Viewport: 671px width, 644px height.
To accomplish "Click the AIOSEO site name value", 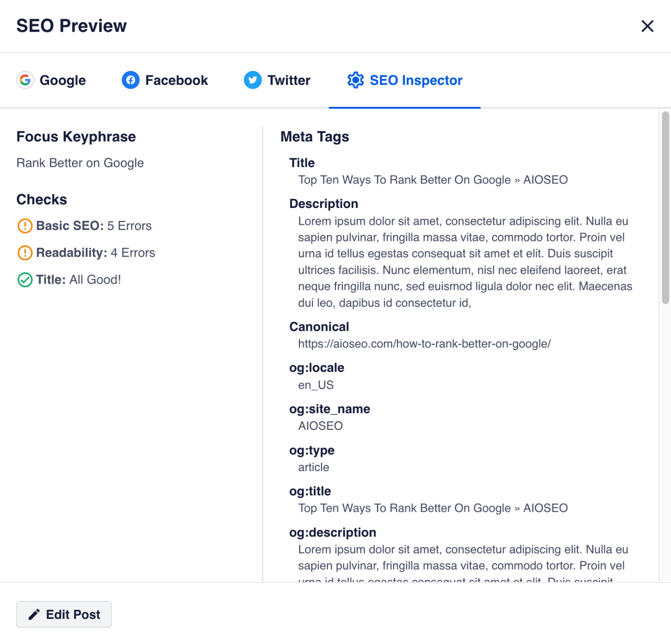I will click(321, 425).
